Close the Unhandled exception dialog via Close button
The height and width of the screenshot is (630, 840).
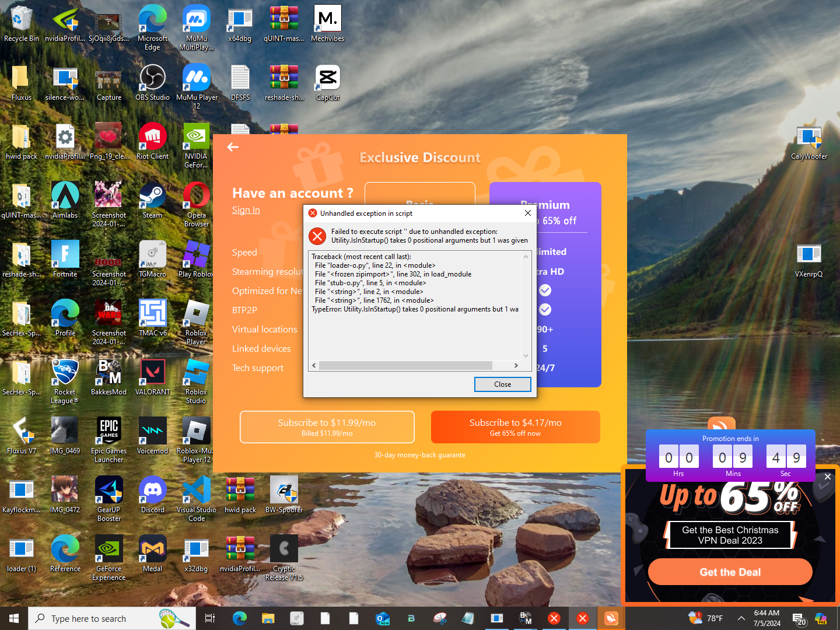(502, 384)
